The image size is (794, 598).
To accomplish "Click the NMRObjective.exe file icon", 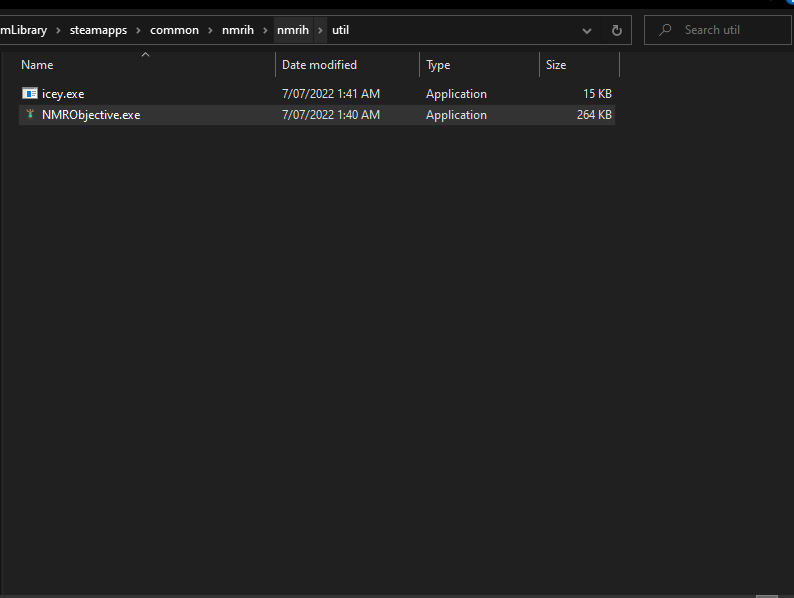I will (30, 114).
